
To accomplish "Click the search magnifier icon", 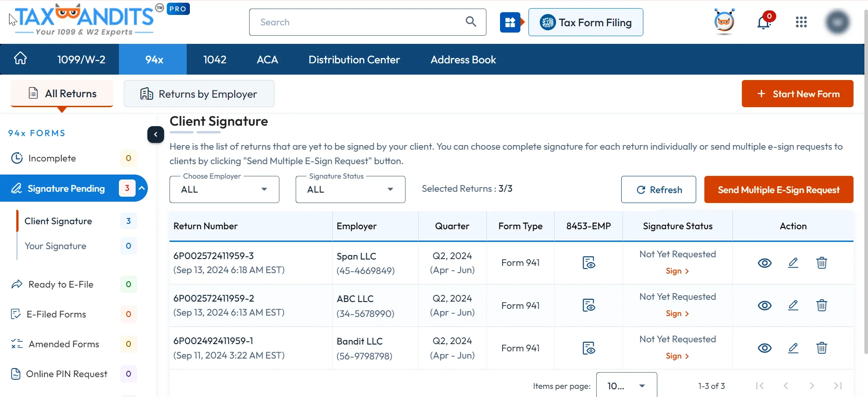I will point(471,22).
